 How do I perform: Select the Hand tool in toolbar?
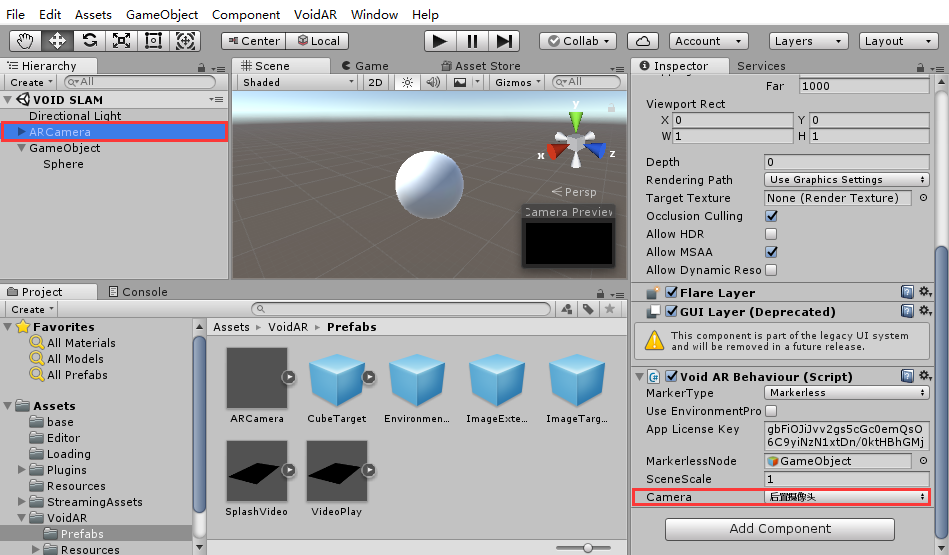[25, 41]
